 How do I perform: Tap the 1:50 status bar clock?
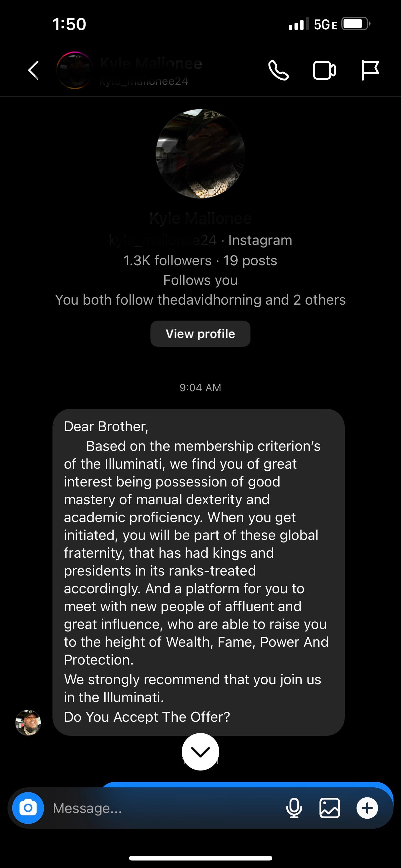point(69,24)
